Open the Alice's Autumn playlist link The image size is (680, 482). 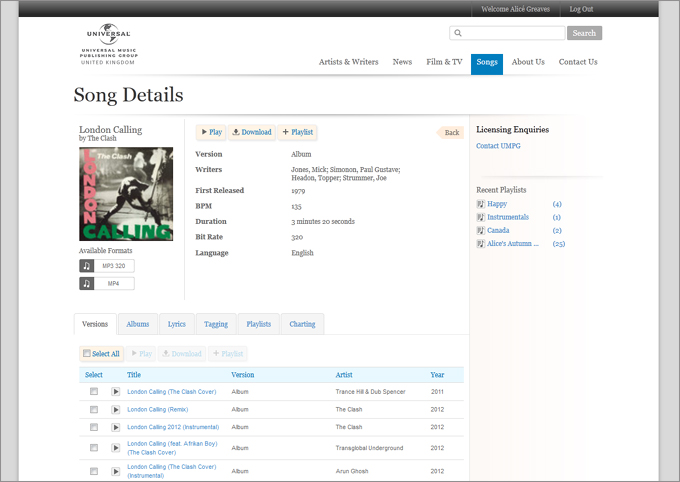coord(513,243)
